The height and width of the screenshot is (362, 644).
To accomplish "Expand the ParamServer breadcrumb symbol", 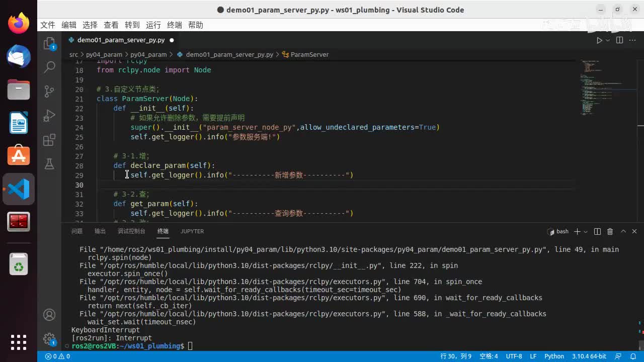I will (309, 54).
